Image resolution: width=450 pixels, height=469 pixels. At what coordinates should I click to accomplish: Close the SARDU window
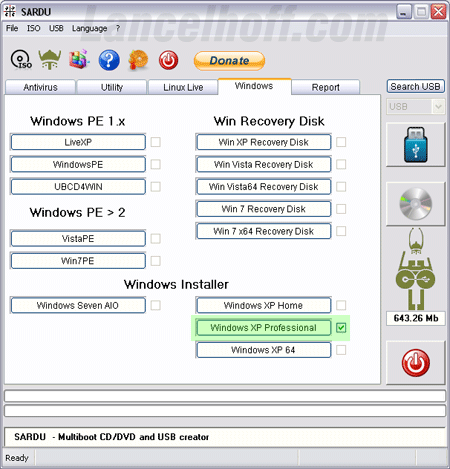tap(439, 12)
